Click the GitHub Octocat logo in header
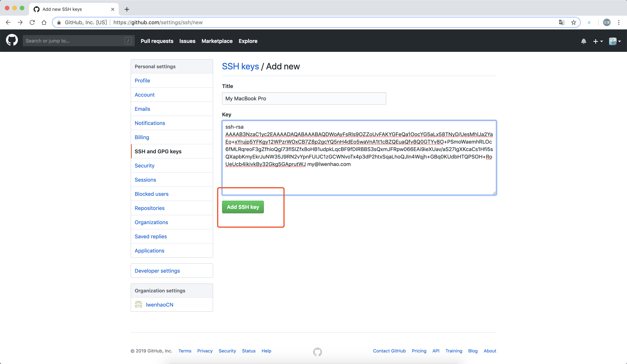The image size is (627, 364). tap(12, 40)
